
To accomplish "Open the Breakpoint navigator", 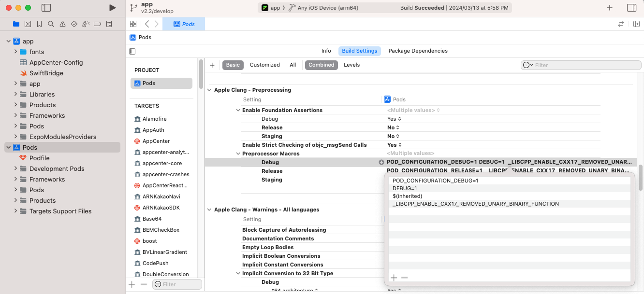I will point(97,24).
